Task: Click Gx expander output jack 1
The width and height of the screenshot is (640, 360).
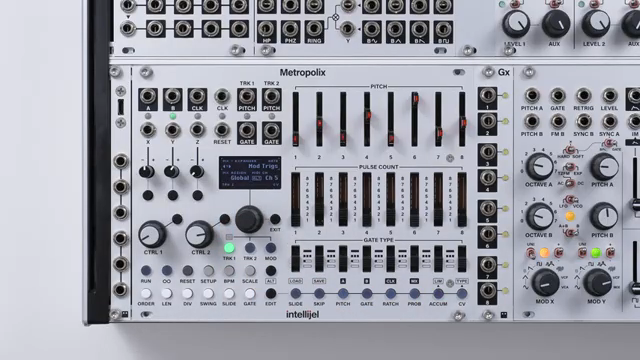Action: [487, 96]
